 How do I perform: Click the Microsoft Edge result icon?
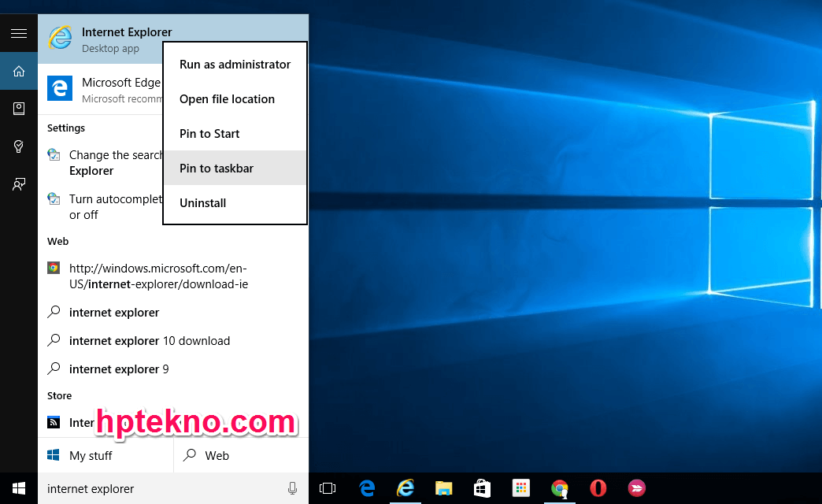point(60,88)
